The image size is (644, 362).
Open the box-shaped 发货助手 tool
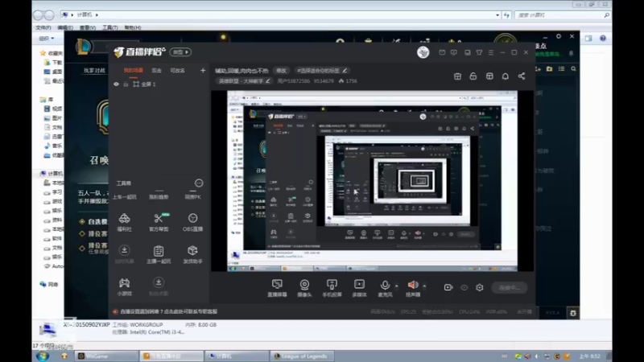pos(192,254)
